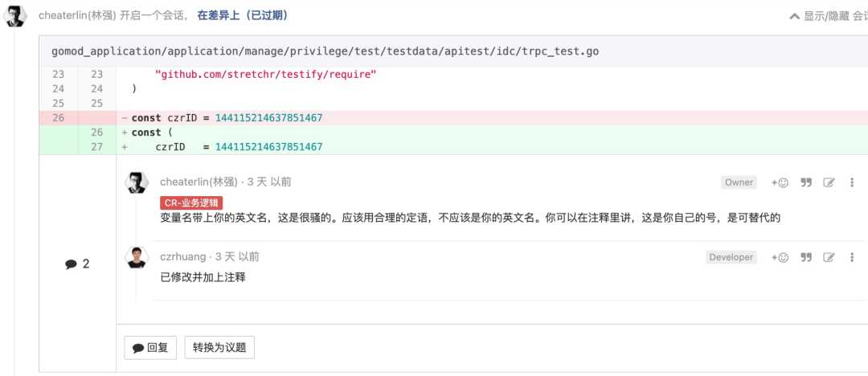Click the '3 天 以前' timestamp on czrhuang's reply
The image size is (868, 376).
click(x=237, y=257)
